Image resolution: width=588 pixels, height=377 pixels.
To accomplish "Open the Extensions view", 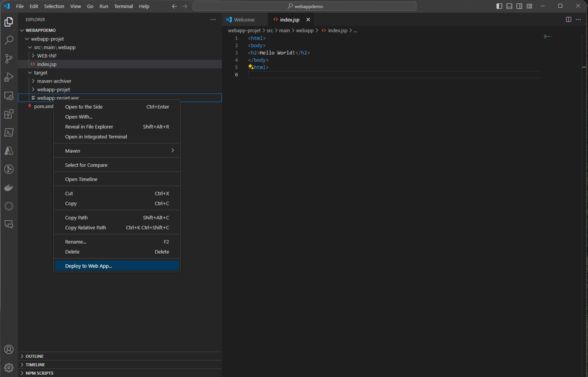I will coord(9,114).
